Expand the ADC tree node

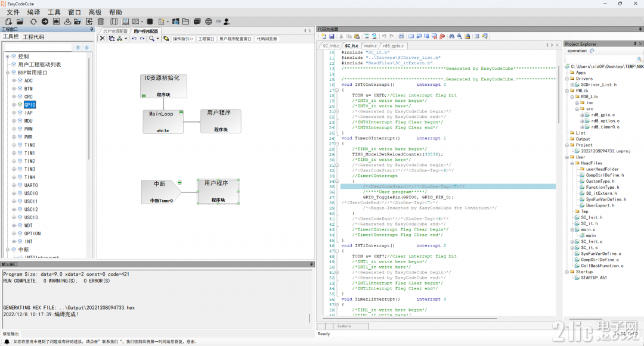tap(14, 80)
